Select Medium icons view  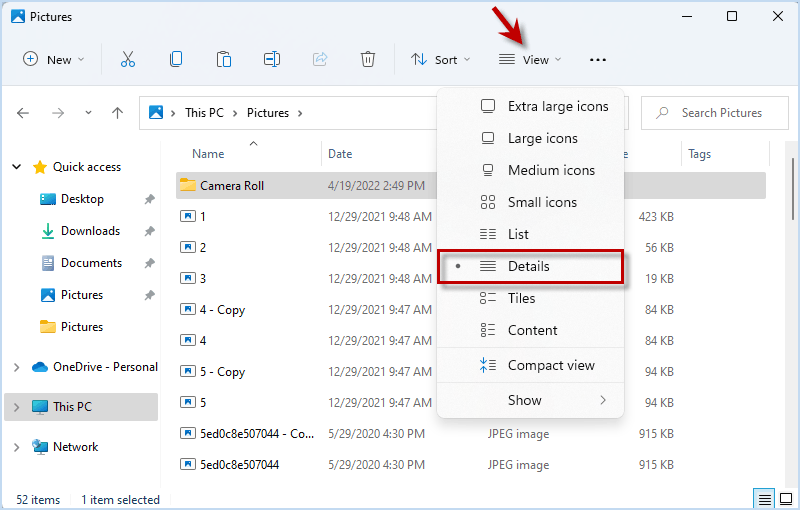click(531, 170)
